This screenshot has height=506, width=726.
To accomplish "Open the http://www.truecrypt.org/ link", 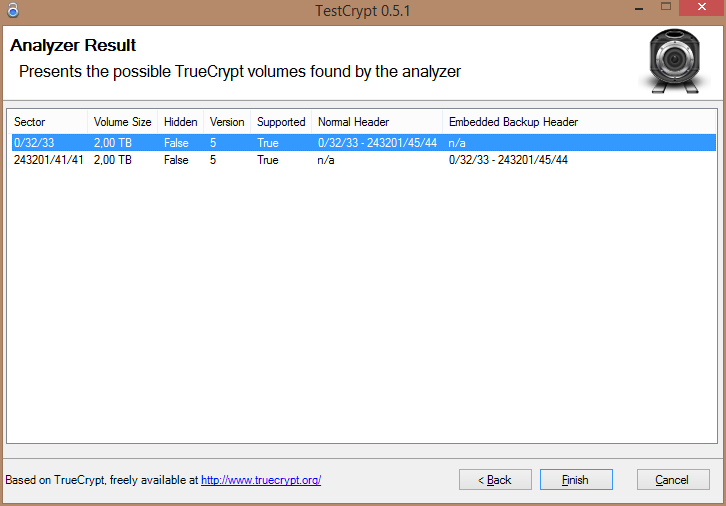I will [x=261, y=480].
